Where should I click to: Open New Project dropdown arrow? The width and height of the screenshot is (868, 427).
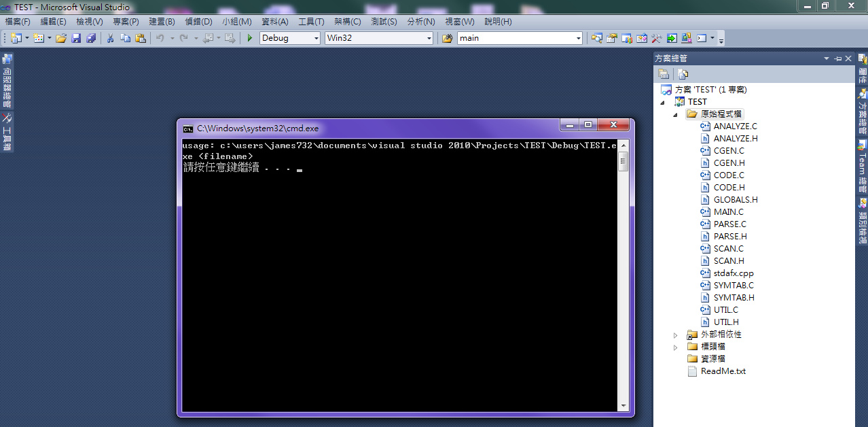pos(26,38)
